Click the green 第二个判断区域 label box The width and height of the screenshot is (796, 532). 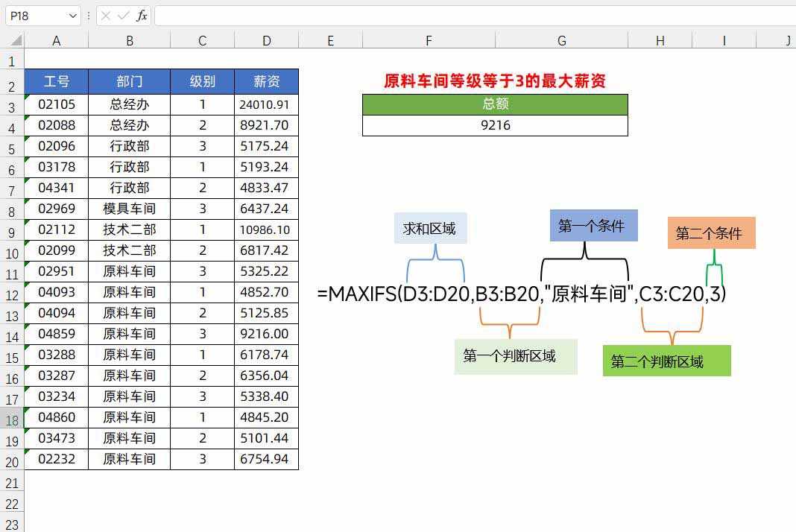point(666,361)
